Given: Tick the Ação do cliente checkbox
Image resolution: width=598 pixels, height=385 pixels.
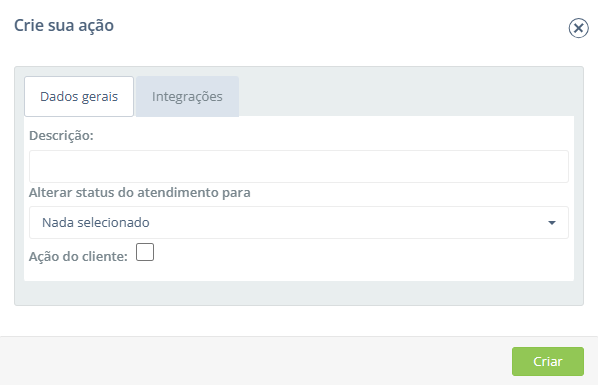Looking at the screenshot, I should 145,252.
